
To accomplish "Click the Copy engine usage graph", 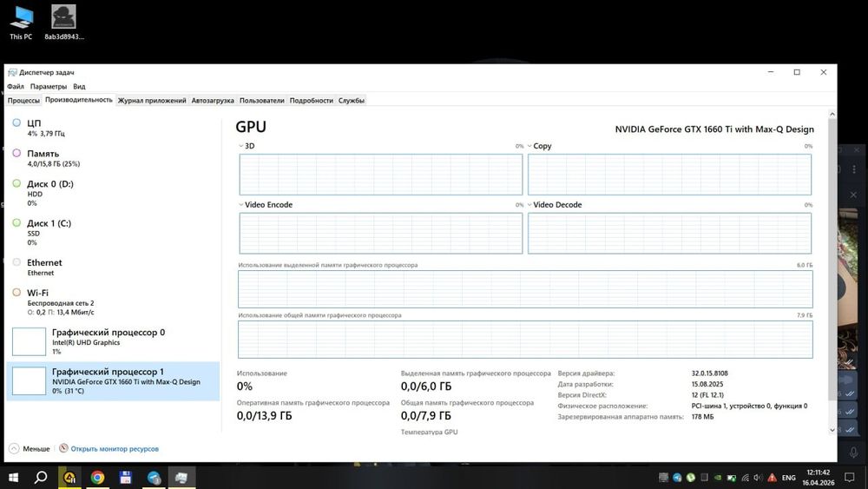I will pos(669,175).
